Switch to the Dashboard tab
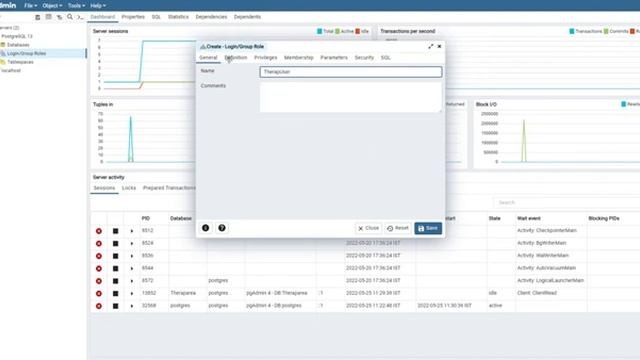640x360 pixels. coord(103,17)
